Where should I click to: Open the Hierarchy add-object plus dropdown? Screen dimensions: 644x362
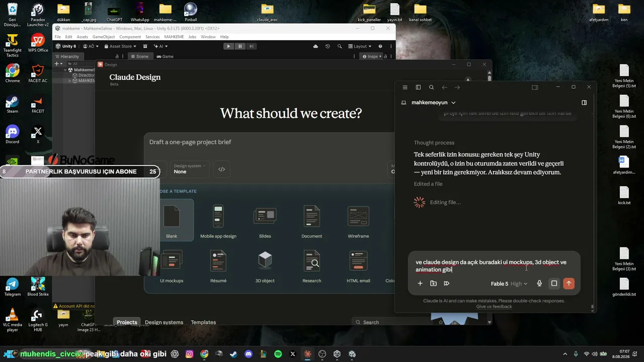pos(58,64)
